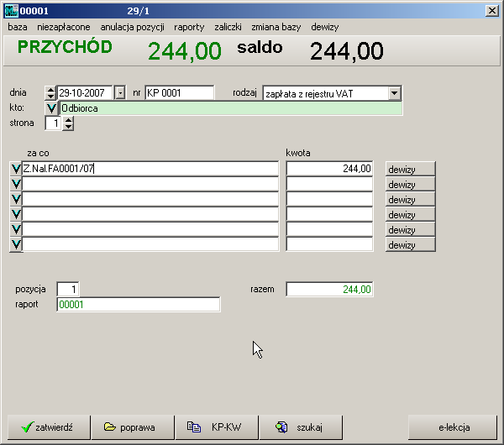Click the rodzaj combo box text

pos(326,93)
